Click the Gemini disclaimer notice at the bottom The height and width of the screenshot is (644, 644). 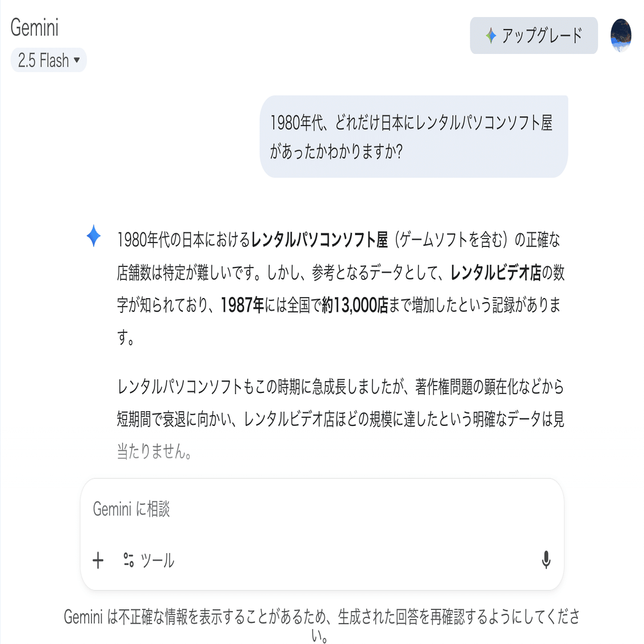[x=321, y=626]
